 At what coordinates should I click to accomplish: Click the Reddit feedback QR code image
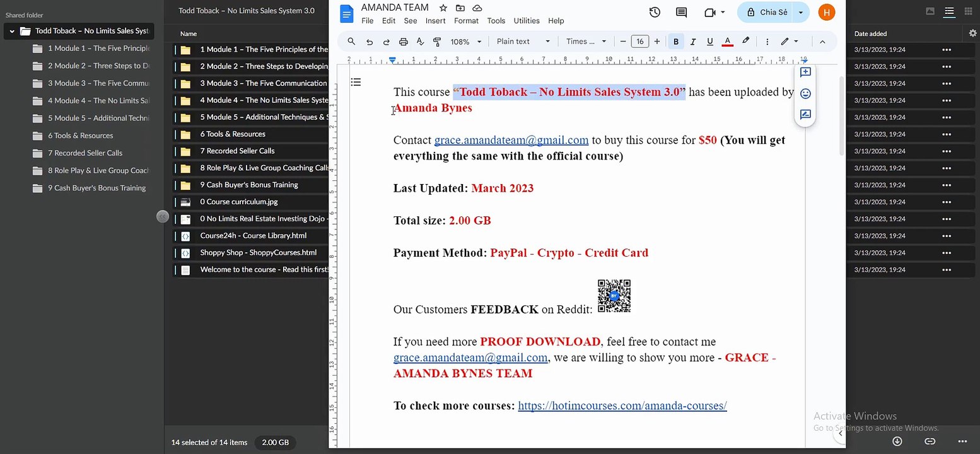click(x=614, y=296)
